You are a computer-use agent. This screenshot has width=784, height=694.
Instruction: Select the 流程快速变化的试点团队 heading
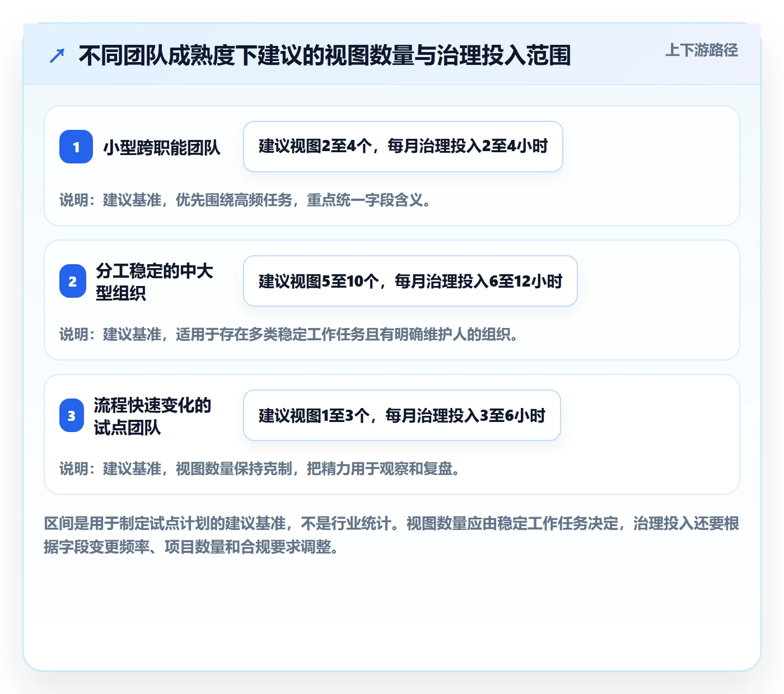coord(152,416)
